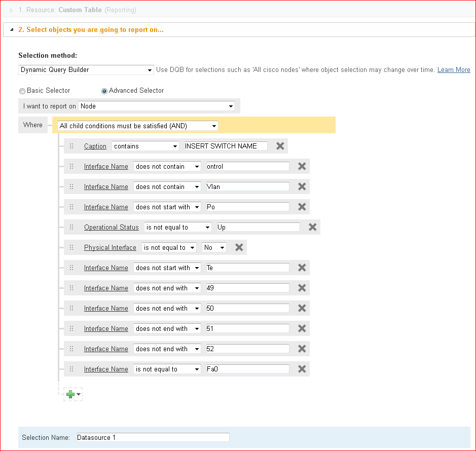Open the Learn More link
The image size is (476, 451).
click(x=454, y=70)
